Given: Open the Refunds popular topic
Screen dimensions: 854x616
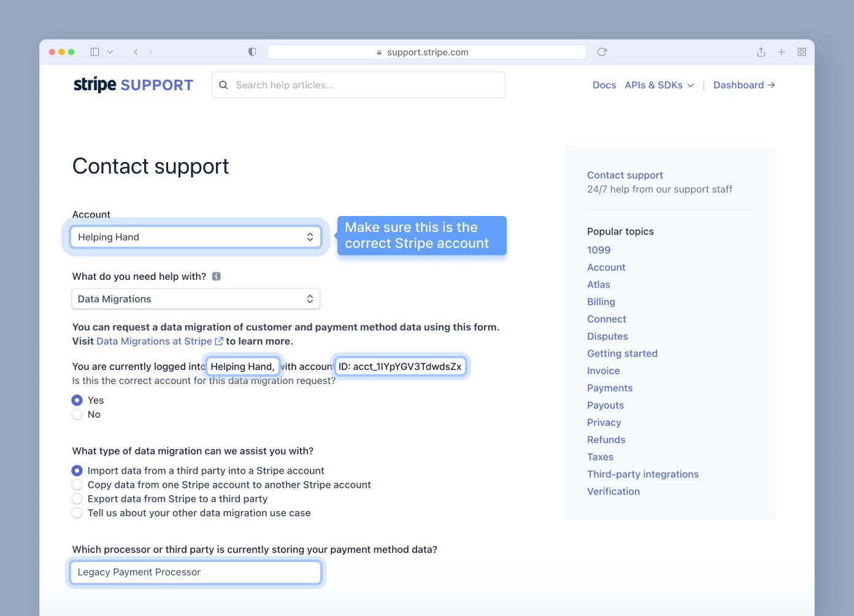Looking at the screenshot, I should point(606,439).
